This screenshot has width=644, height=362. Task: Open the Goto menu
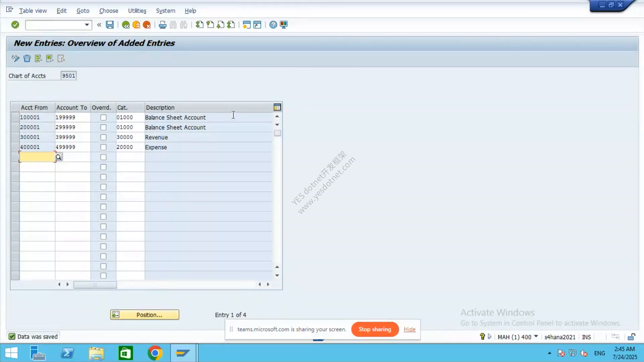pos(83,11)
